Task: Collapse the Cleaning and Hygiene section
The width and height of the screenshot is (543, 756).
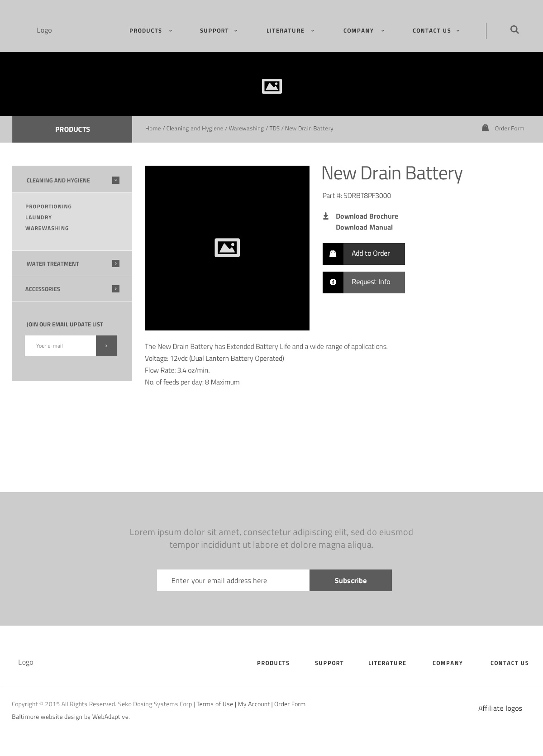Action: (116, 180)
